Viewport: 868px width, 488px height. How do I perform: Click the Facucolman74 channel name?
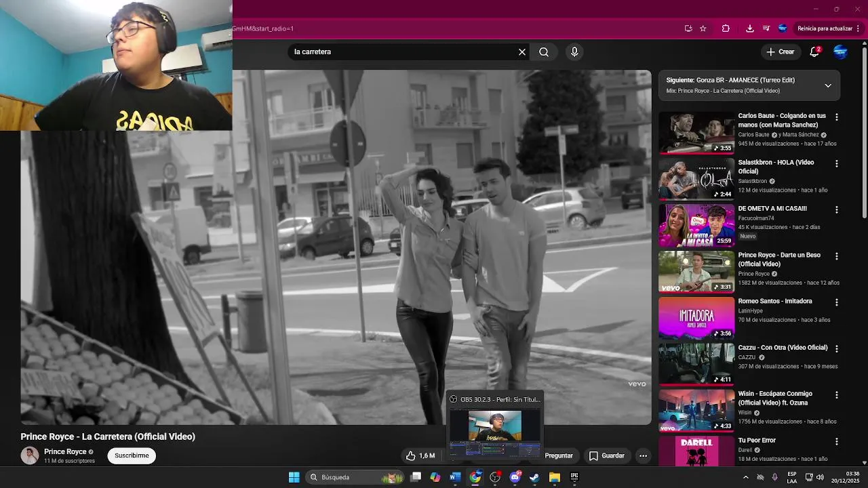pos(756,218)
